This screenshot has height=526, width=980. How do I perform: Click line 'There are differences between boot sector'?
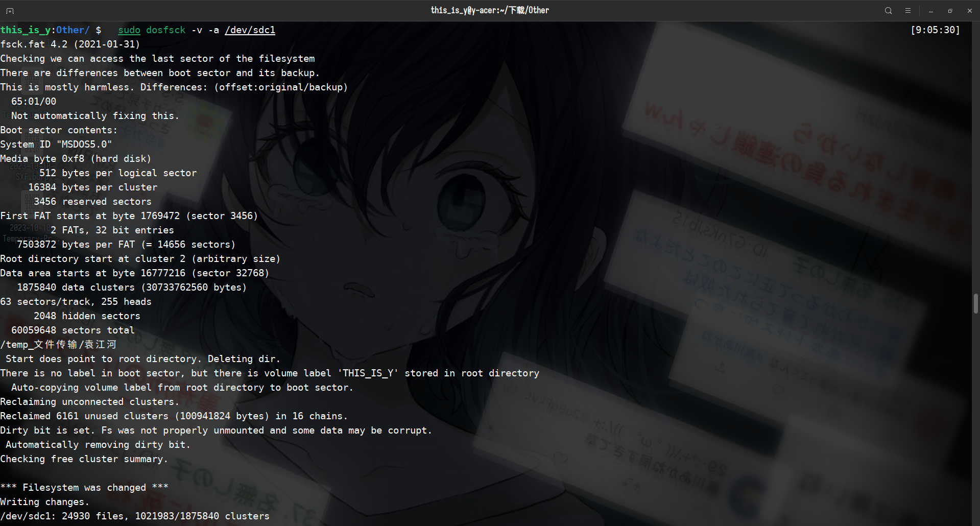pyautogui.click(x=160, y=73)
